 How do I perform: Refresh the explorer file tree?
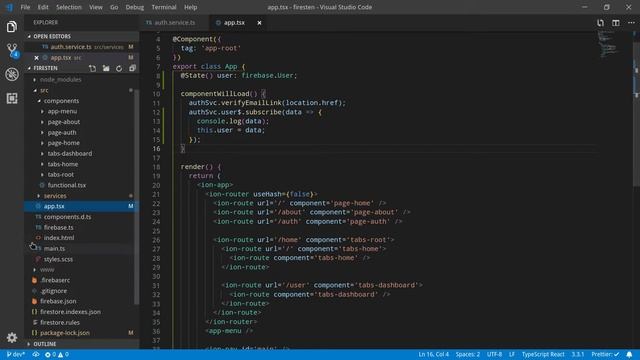(119, 68)
